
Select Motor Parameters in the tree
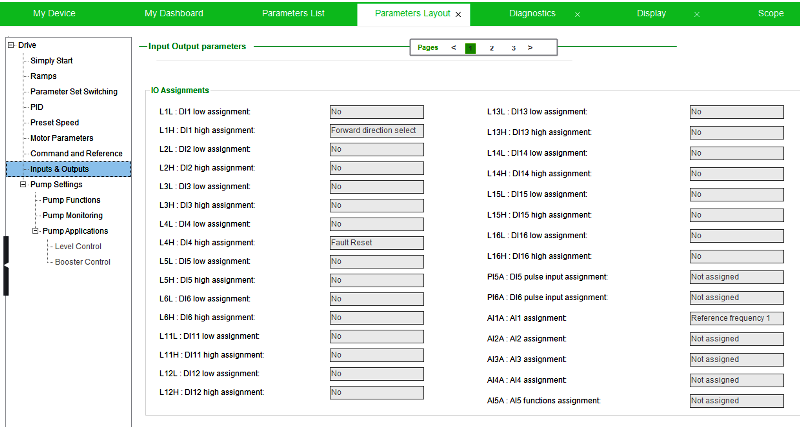coord(61,138)
